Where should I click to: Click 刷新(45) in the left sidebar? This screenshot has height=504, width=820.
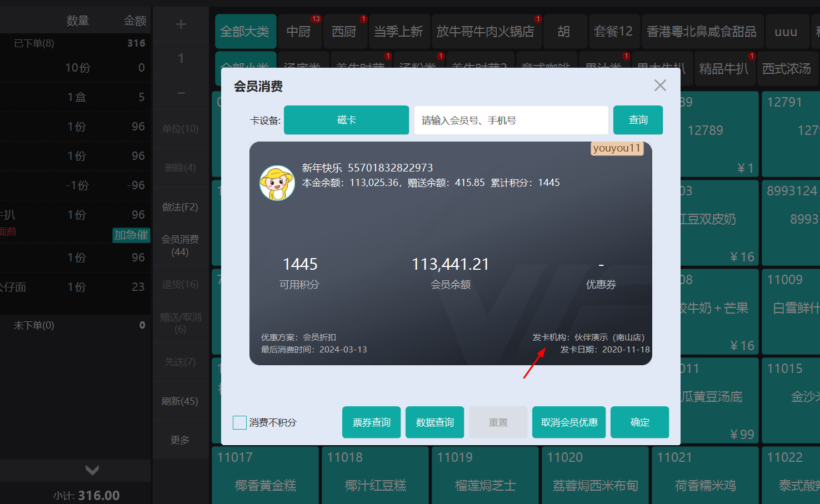(x=181, y=401)
